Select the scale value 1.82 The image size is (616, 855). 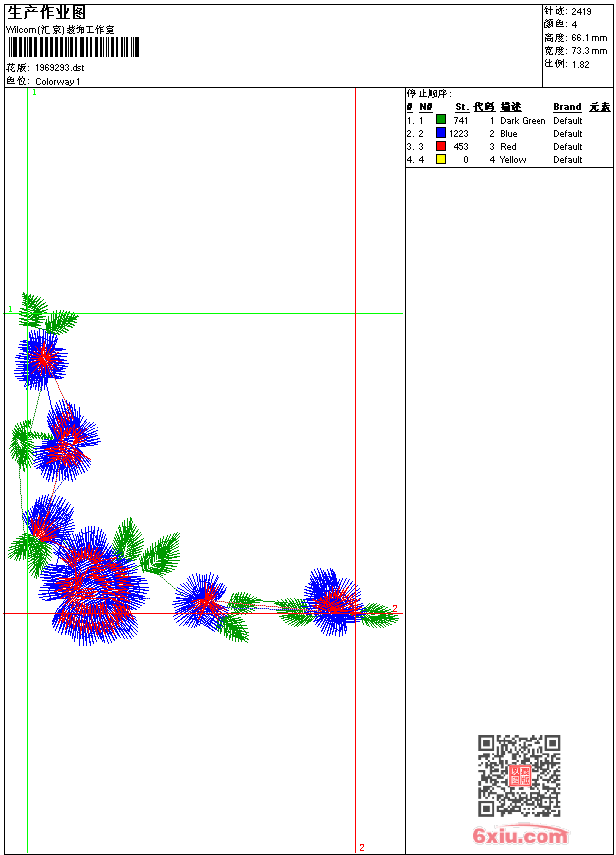pos(580,64)
